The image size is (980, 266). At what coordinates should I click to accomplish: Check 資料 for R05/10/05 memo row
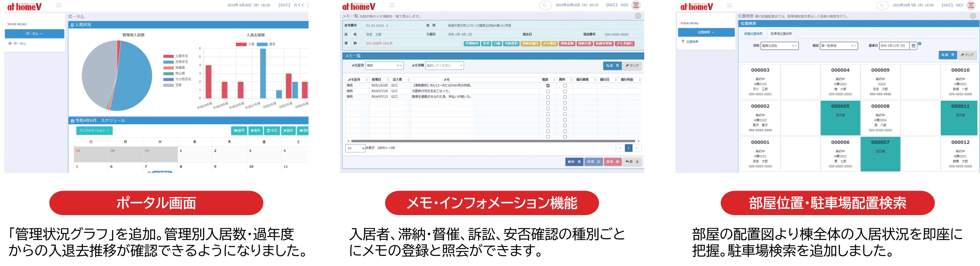click(x=565, y=86)
